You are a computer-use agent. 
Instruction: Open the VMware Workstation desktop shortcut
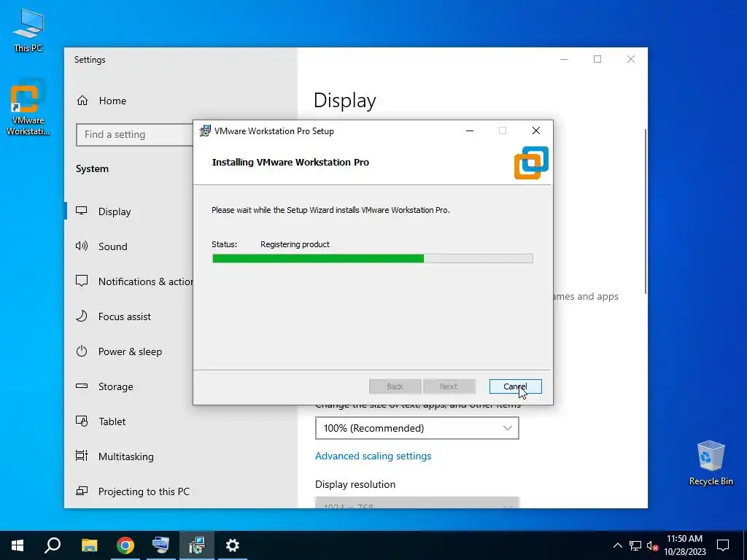pos(28,107)
